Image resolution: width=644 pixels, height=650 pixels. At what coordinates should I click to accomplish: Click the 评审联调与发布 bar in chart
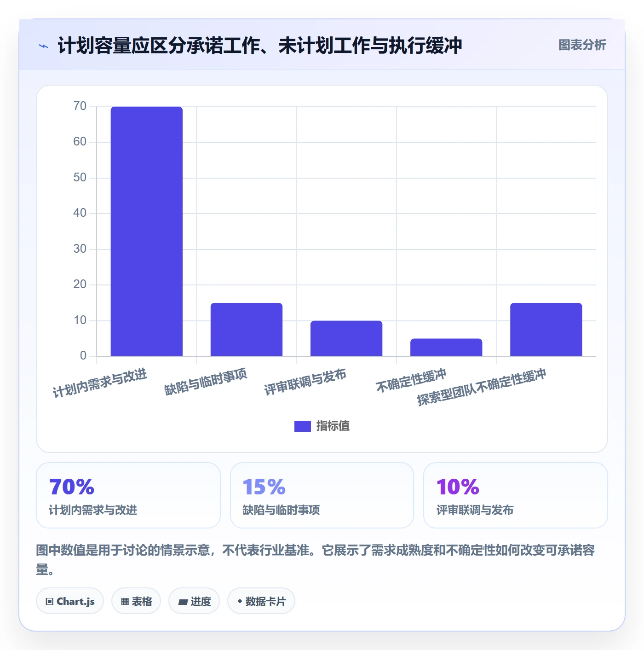point(346,338)
